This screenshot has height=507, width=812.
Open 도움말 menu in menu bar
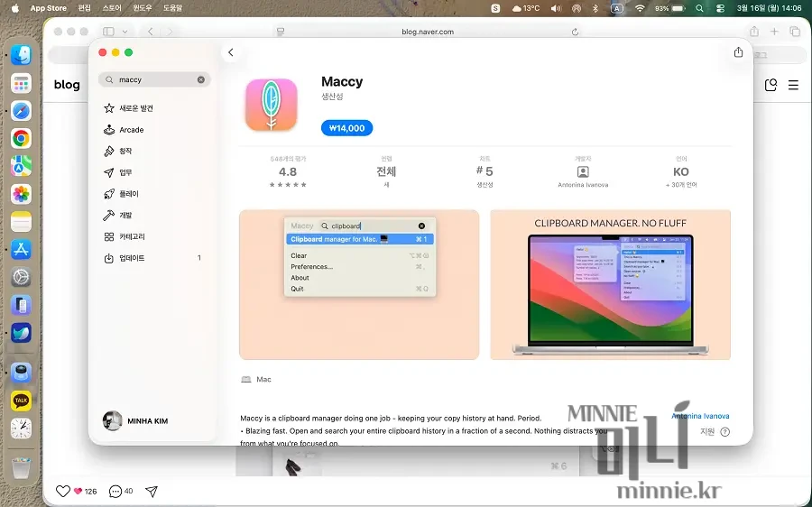pos(172,8)
